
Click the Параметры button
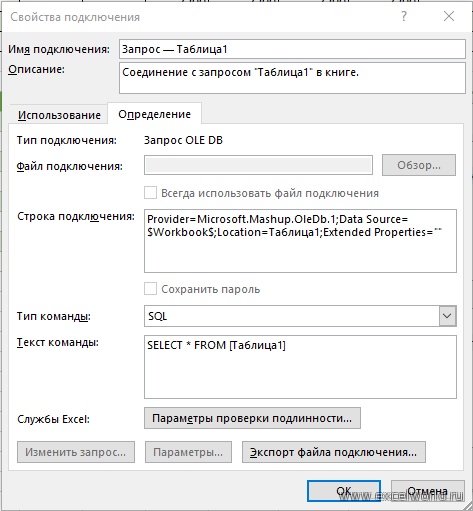[x=188, y=452]
